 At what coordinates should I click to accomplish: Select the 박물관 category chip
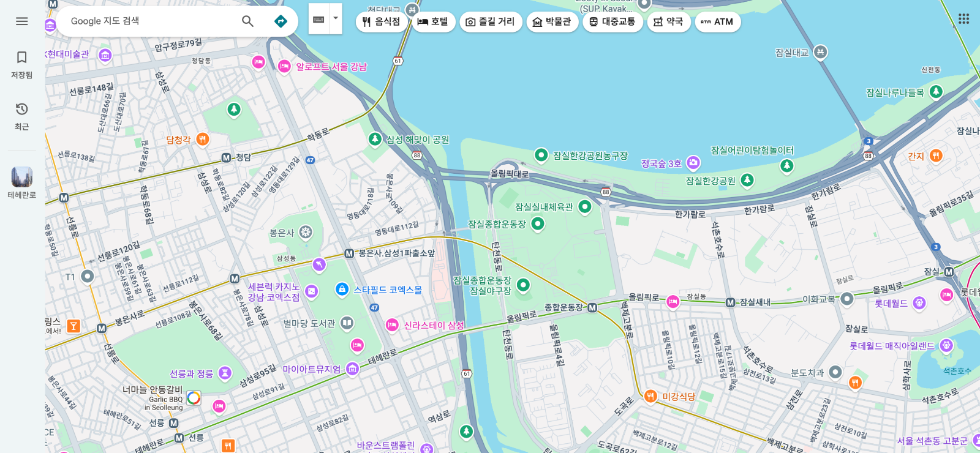tap(552, 22)
